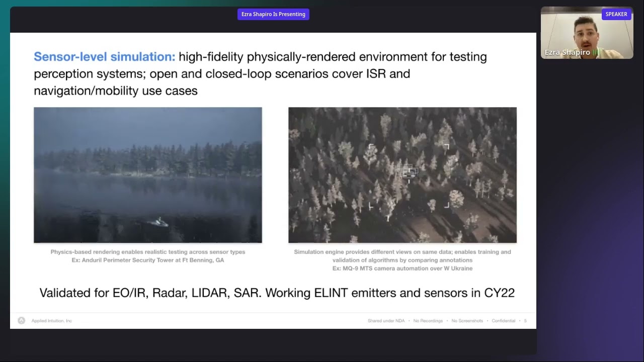Click the 'Sensor-level simulation:' blue heading
Image resolution: width=644 pixels, height=362 pixels.
(105, 57)
